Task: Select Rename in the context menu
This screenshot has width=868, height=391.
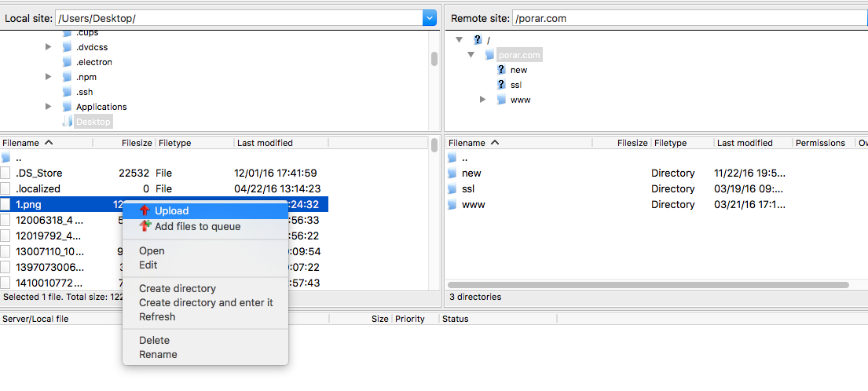Action: 158,354
